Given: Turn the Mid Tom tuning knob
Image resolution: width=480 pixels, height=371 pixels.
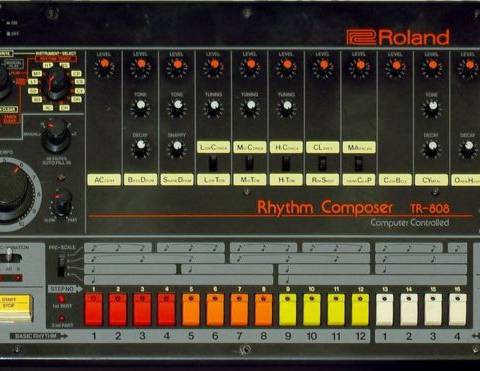Looking at the screenshot, I should tap(250, 107).
